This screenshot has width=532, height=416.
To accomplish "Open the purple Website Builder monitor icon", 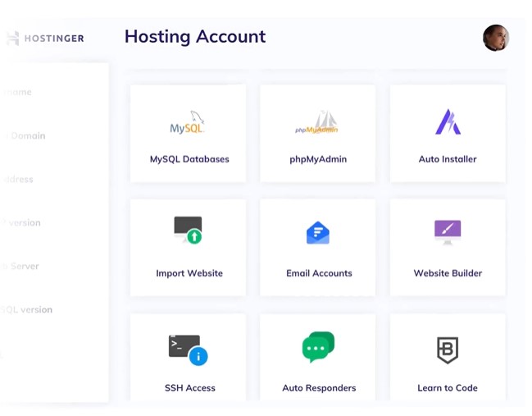I will (x=448, y=231).
